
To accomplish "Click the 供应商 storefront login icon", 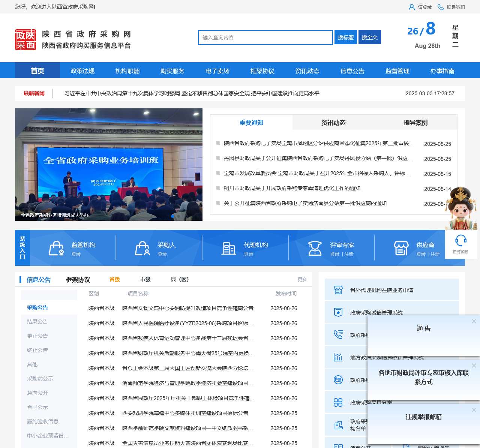I will click(x=401, y=248).
